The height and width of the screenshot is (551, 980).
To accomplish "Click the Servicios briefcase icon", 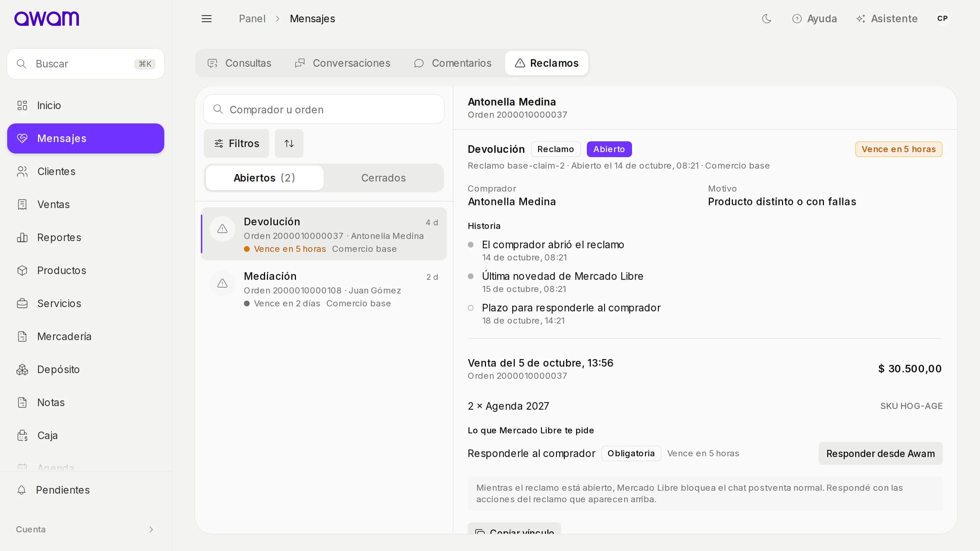I will click(x=23, y=303).
